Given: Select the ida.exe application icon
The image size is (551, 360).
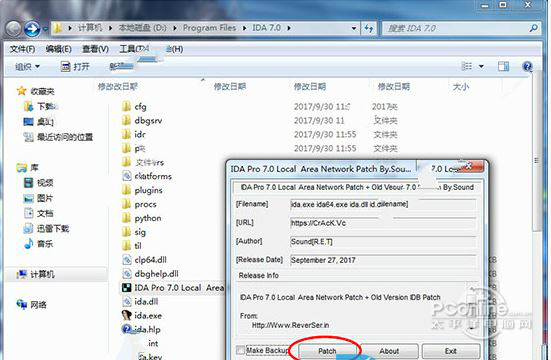Looking at the screenshot, I should point(126,315).
